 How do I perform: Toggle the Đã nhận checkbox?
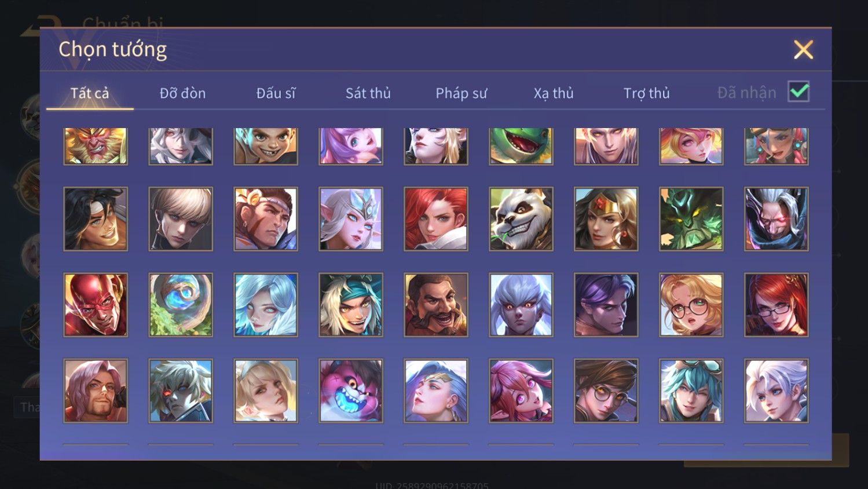[x=799, y=92]
